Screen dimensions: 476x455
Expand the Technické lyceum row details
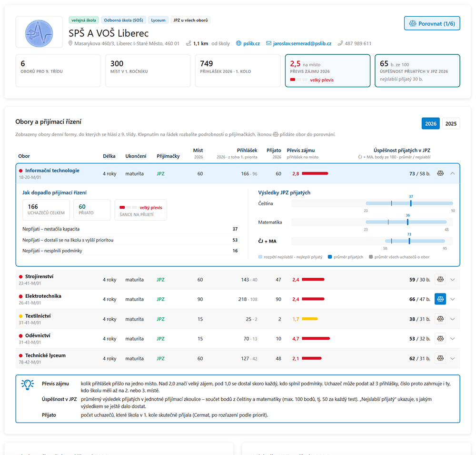[x=453, y=358]
